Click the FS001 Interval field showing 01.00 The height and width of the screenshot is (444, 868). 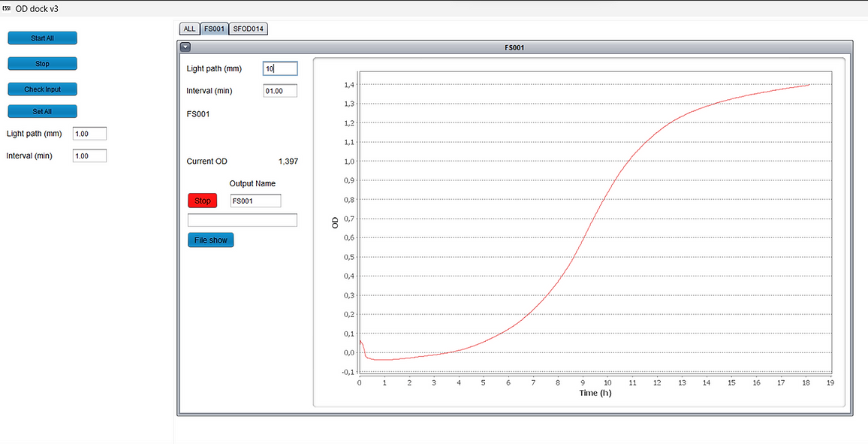click(280, 91)
